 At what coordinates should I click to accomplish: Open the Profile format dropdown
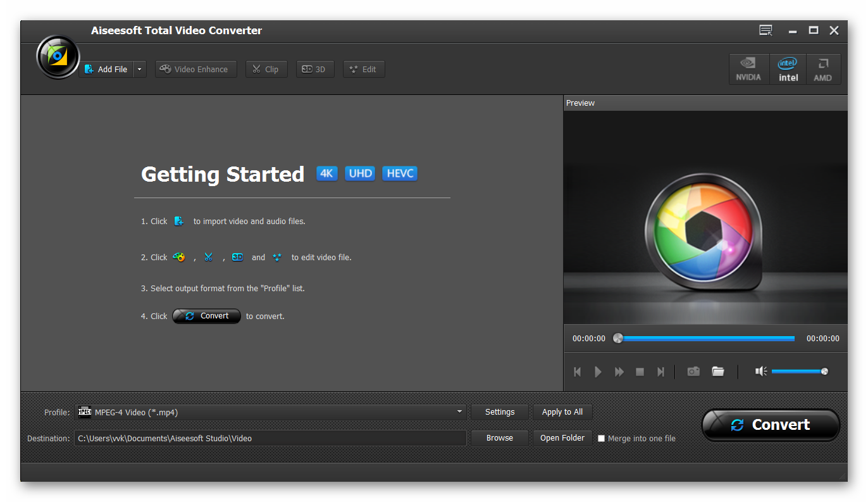click(270, 412)
